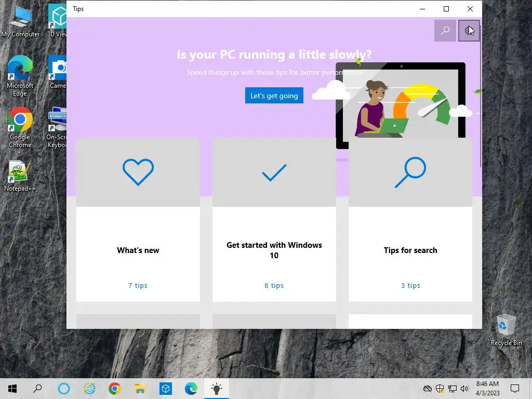The height and width of the screenshot is (399, 532).
Task: Close the Tips window
Action: tap(470, 9)
